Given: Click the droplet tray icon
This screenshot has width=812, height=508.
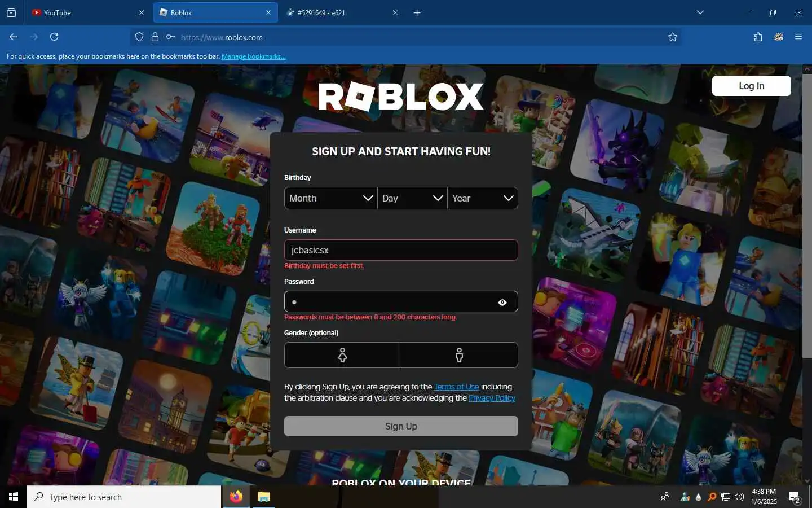Looking at the screenshot, I should coord(699,497).
